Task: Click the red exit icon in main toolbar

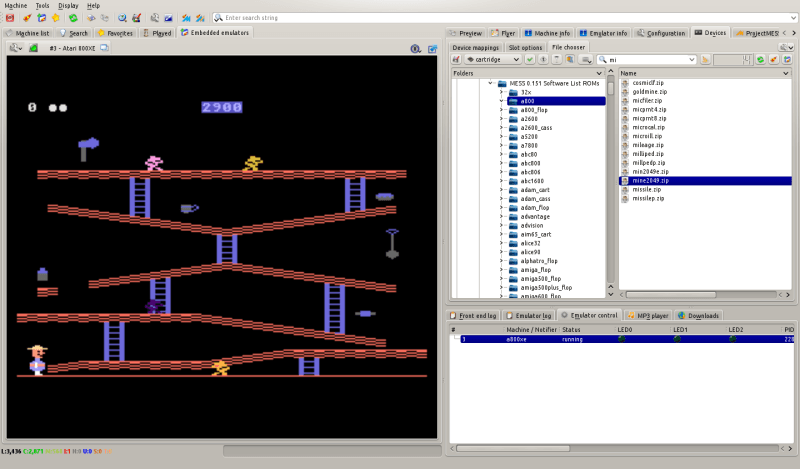Action: [10, 18]
